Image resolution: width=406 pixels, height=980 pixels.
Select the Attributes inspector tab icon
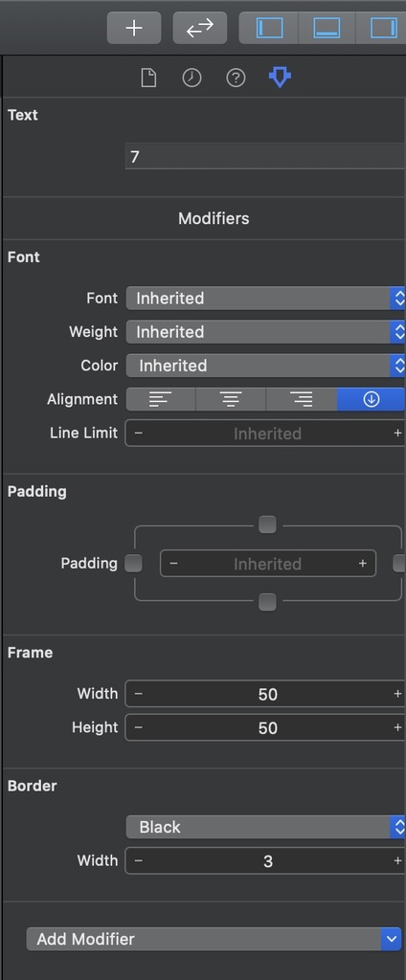[280, 78]
